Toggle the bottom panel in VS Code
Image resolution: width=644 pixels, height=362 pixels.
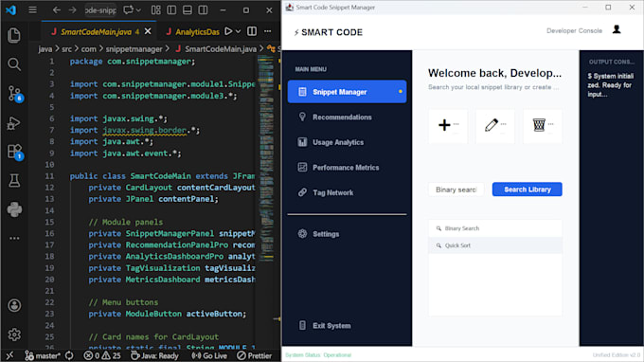pyautogui.click(x=188, y=9)
